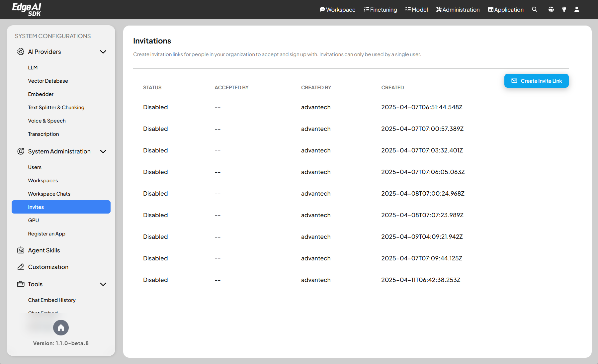Open Workspace Chats in sidebar

pos(49,194)
